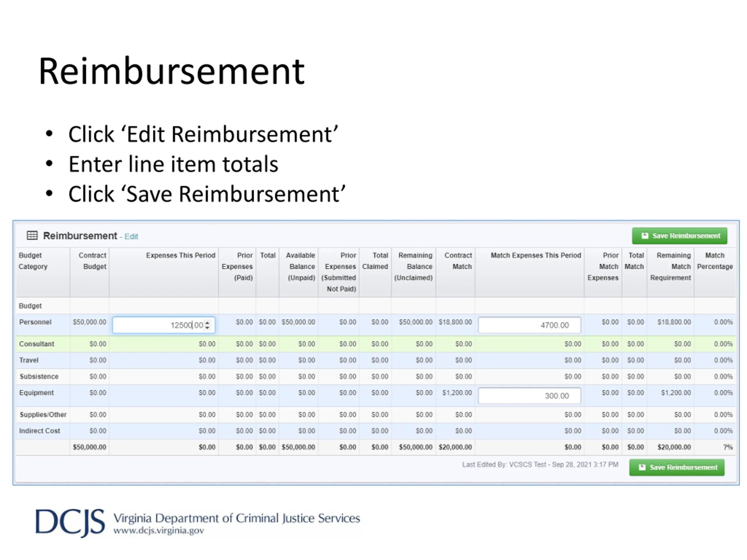Click the www.dcjs.virginia.gov web address
Screen dimensions: 747x560
pyautogui.click(x=159, y=531)
